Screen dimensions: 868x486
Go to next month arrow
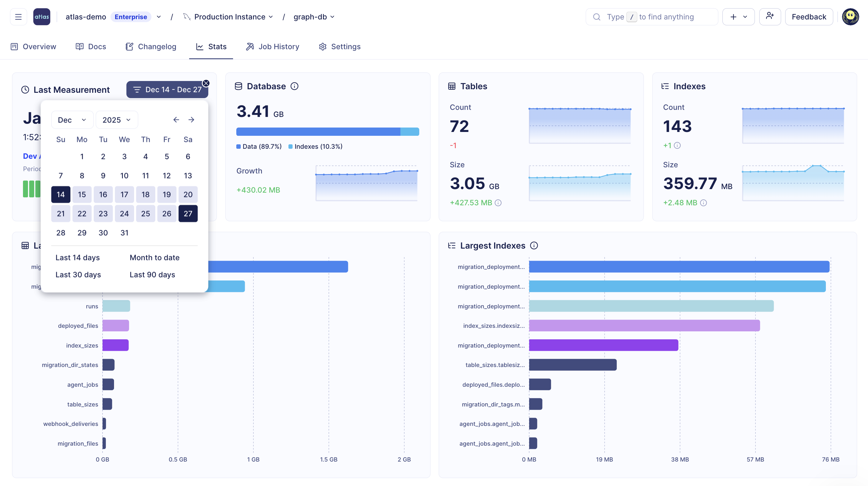pos(192,120)
